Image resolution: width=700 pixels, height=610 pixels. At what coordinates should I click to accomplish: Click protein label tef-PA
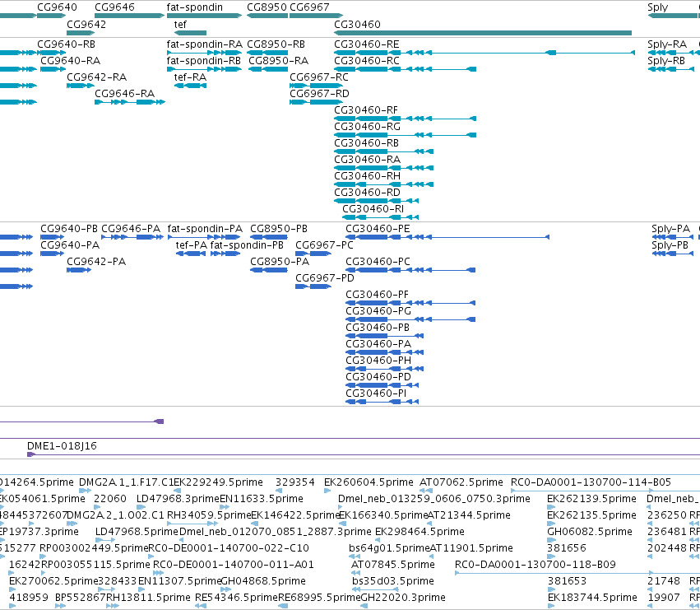pyautogui.click(x=191, y=245)
